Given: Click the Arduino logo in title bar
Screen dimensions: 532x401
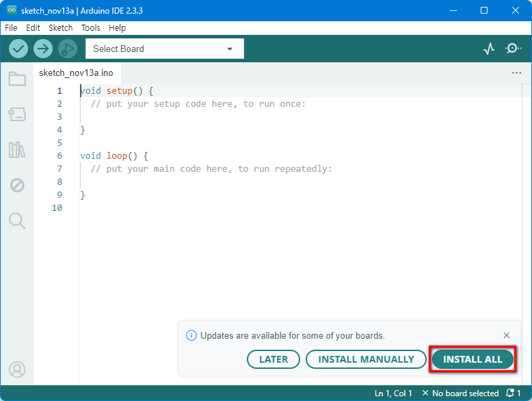Looking at the screenshot, I should point(12,10).
